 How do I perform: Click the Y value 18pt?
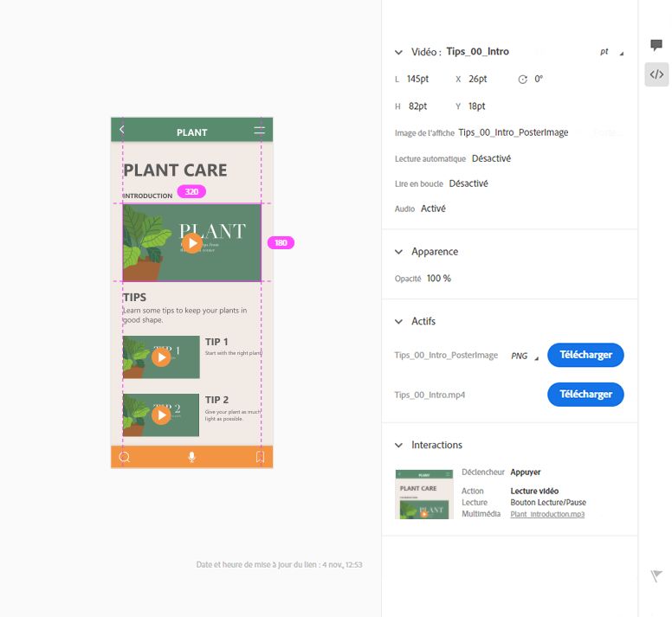pos(476,106)
